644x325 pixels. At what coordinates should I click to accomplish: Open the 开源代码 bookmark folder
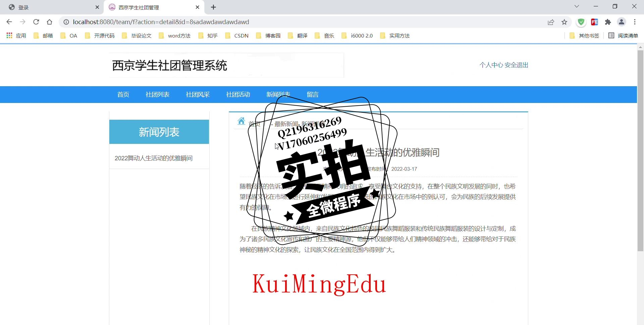click(100, 36)
